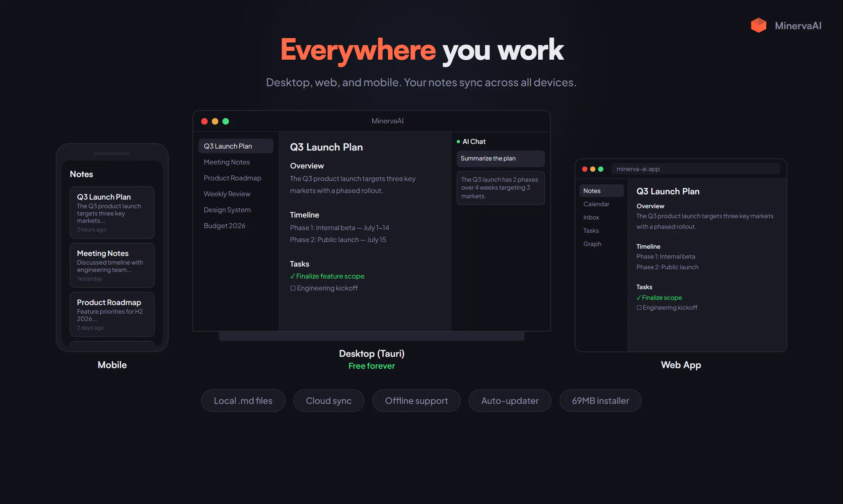Click the Tasks heading in desktop note

(299, 264)
